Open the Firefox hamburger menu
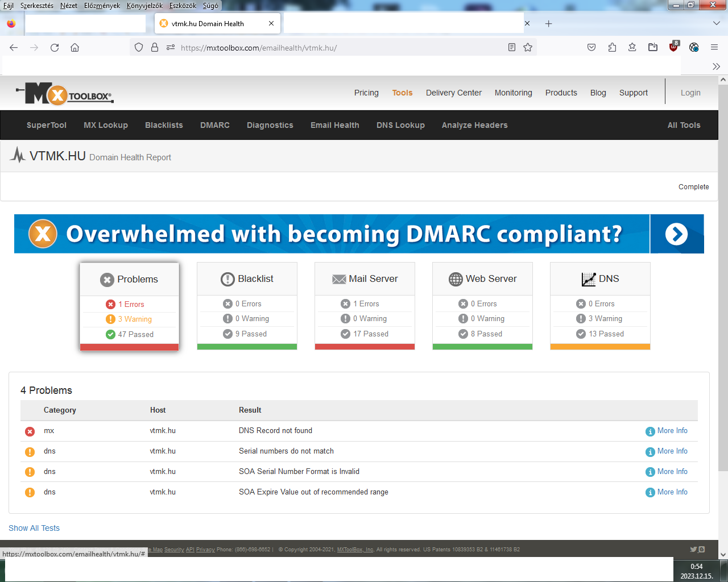728x582 pixels. pos(714,48)
